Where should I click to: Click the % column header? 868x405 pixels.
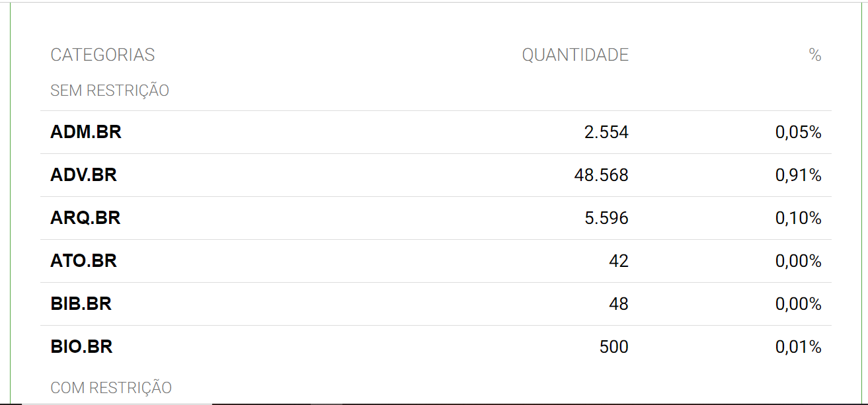tap(815, 55)
